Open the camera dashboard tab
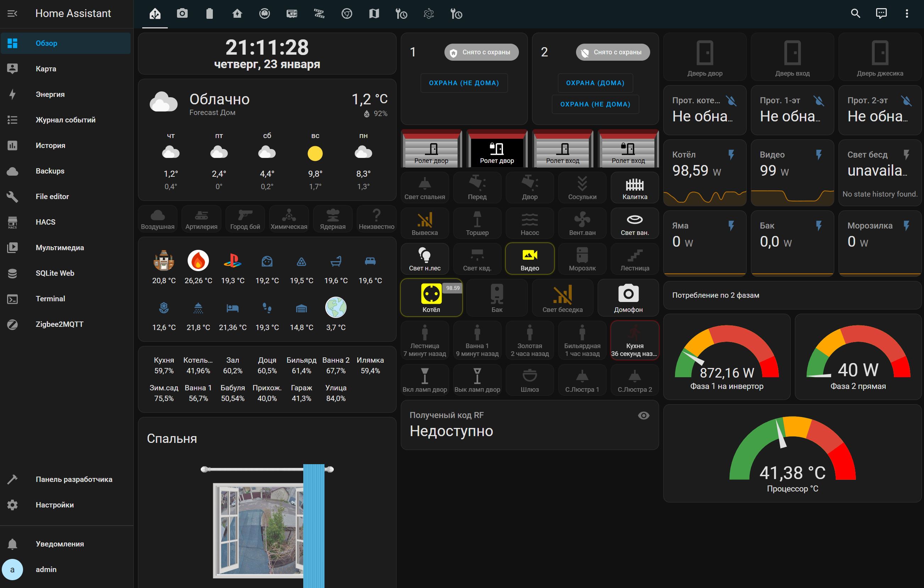Image resolution: width=924 pixels, height=588 pixels. (182, 14)
